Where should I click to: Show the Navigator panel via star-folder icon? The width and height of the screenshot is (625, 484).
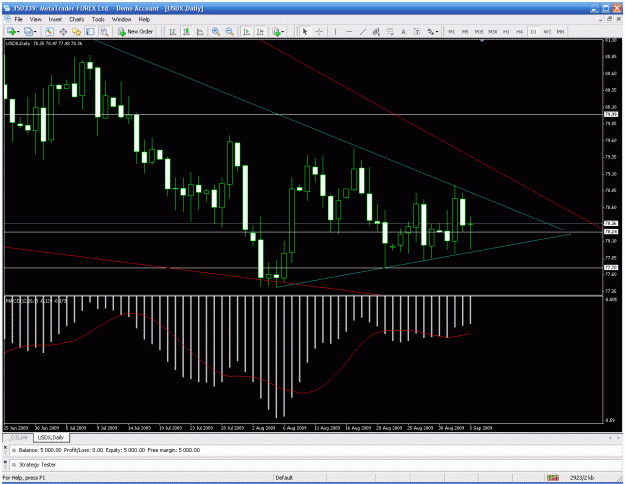tap(77, 31)
